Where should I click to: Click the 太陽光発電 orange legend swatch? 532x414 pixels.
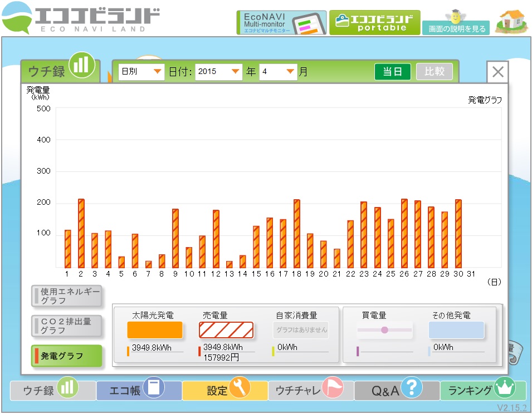click(x=155, y=330)
